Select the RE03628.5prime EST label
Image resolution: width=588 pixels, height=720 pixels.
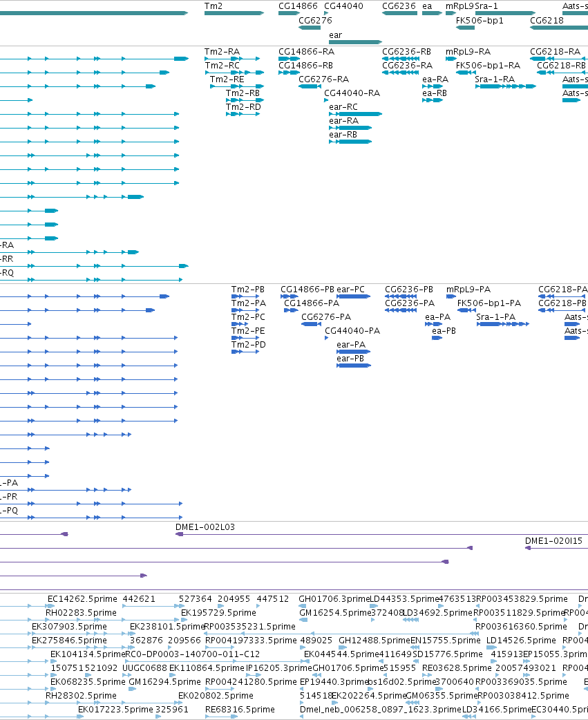(457, 667)
